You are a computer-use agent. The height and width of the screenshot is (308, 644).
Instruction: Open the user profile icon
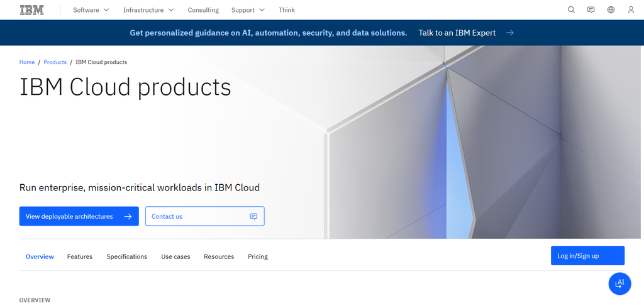631,10
